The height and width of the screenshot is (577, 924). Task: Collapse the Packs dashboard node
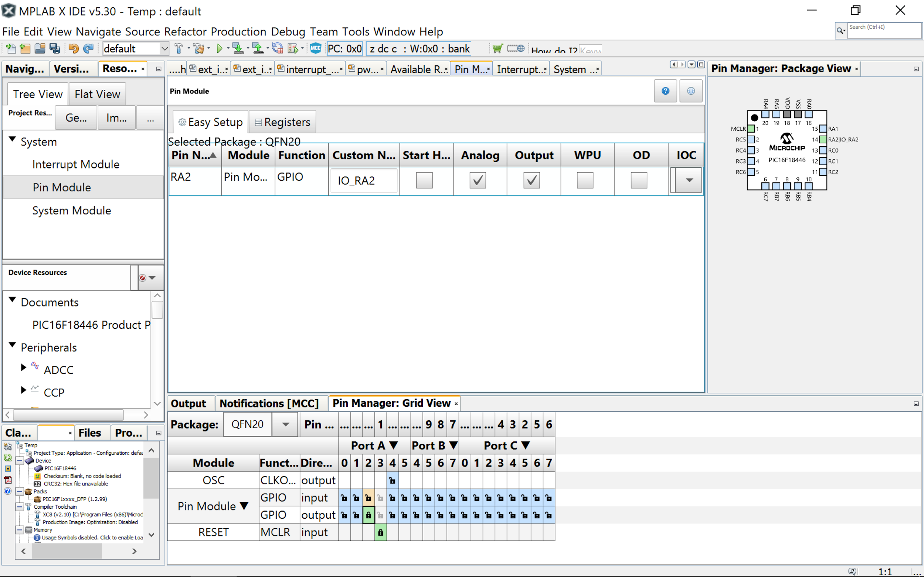point(20,492)
